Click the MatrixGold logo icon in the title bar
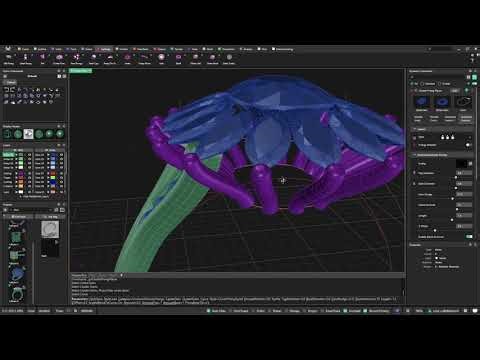480x360 pixels. click(x=8, y=49)
